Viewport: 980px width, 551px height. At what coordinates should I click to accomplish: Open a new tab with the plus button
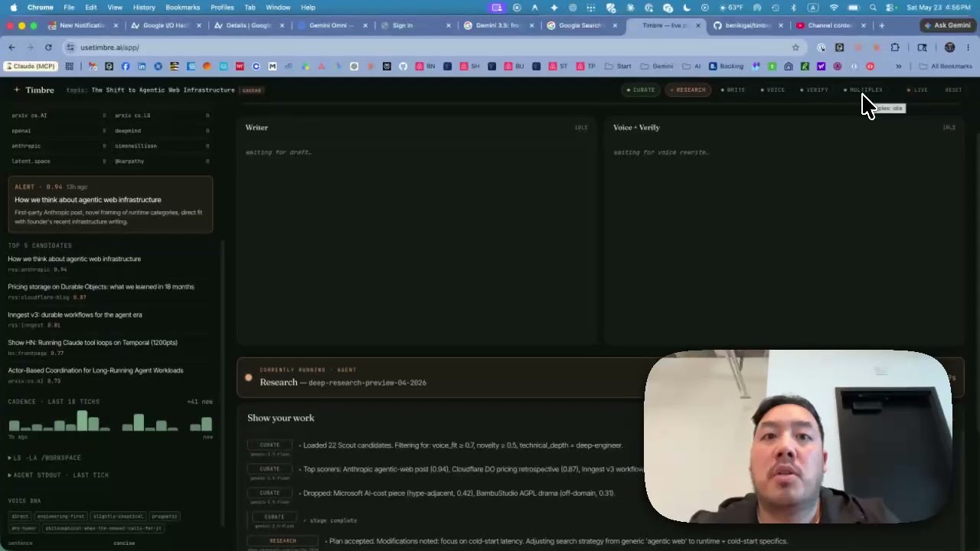point(881,25)
